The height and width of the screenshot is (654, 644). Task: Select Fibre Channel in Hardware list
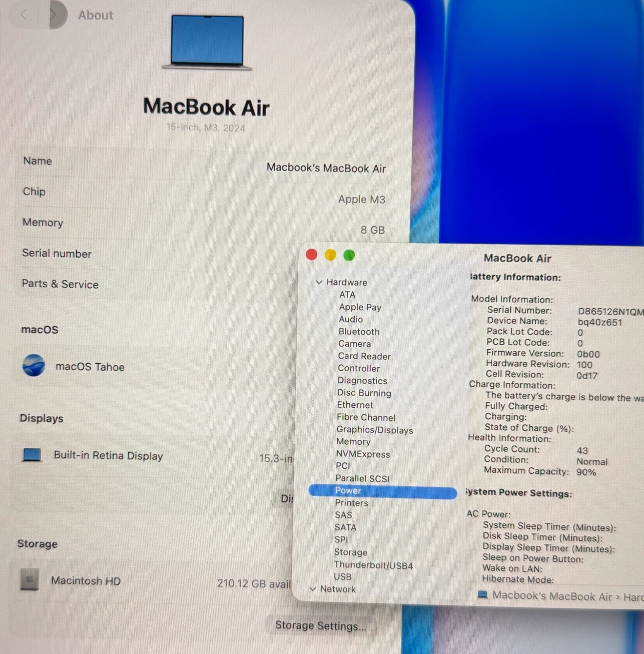[x=366, y=417]
